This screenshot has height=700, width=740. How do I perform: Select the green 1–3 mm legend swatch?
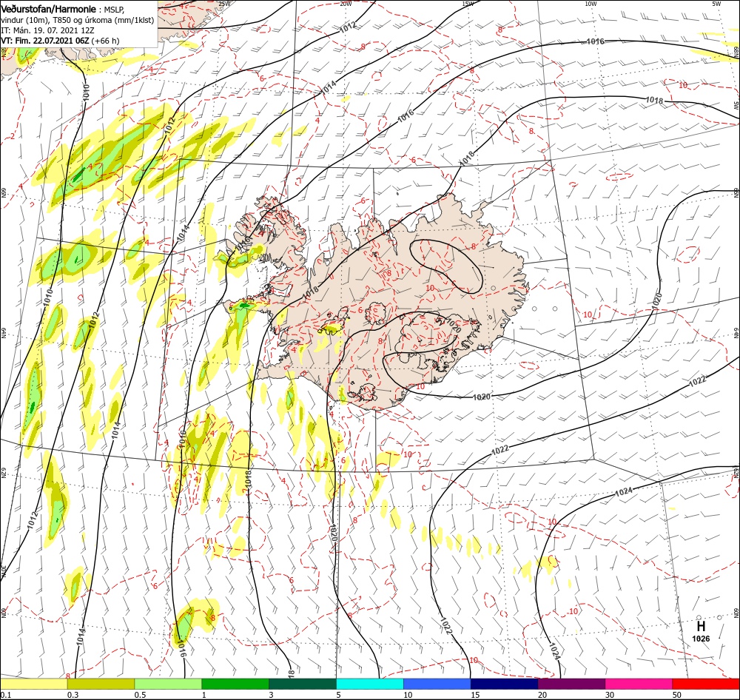click(x=235, y=684)
